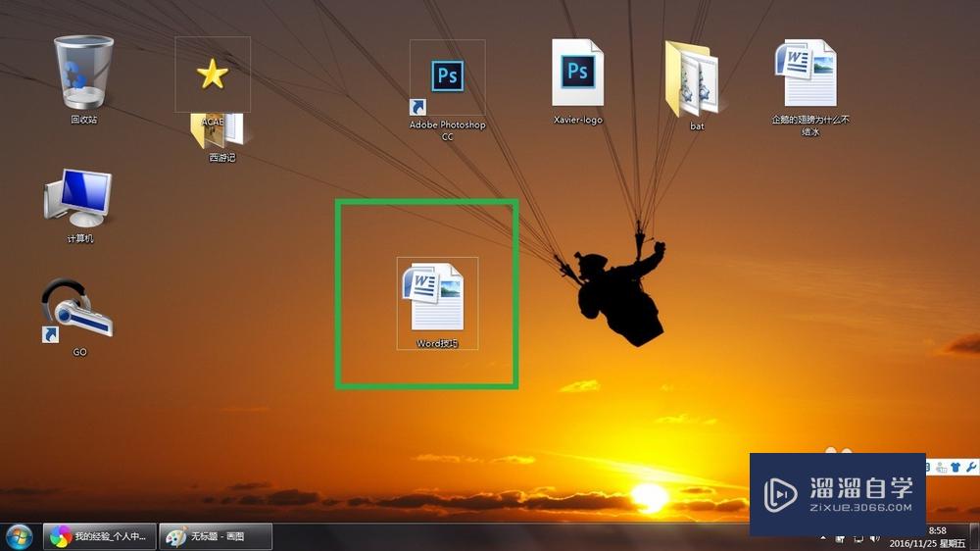Click the volume speaker tray icon
Screen dimensions: 980x551
click(873, 538)
